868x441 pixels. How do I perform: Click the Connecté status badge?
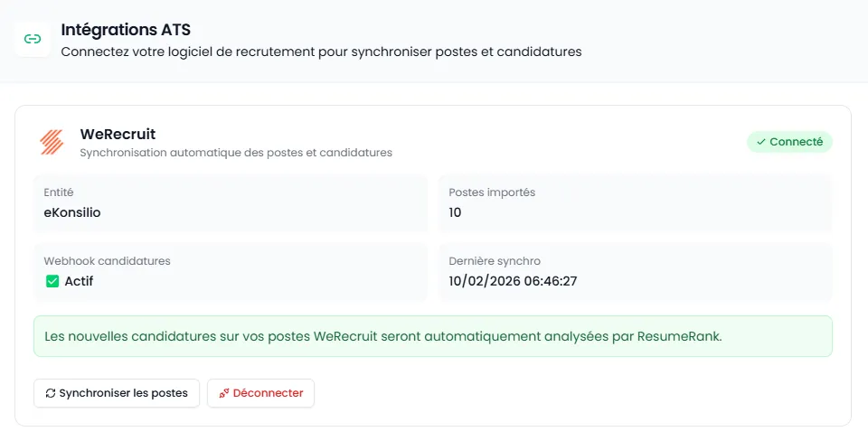pyautogui.click(x=789, y=142)
